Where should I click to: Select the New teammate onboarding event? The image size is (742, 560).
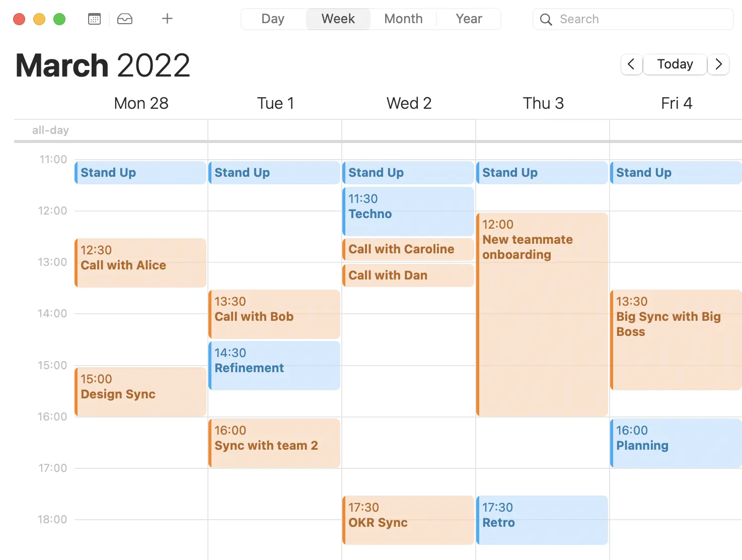tap(542, 312)
